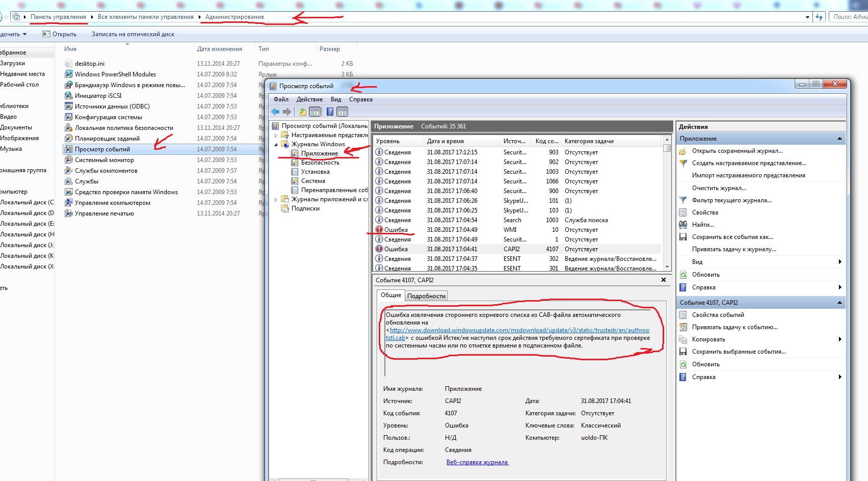
Task: Click the 'Подписки' icon in the tree
Action: pos(285,208)
